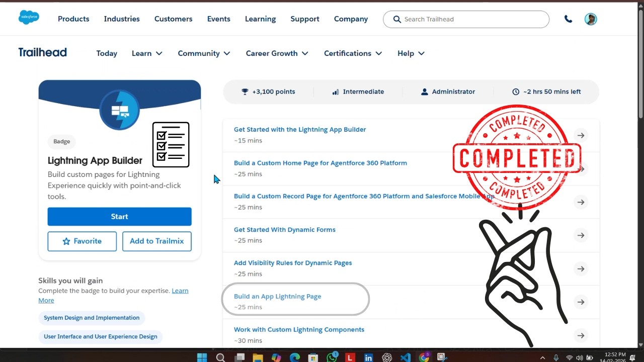Click the level bars icon beside Intermediate
The width and height of the screenshot is (644, 362).
pyautogui.click(x=336, y=92)
